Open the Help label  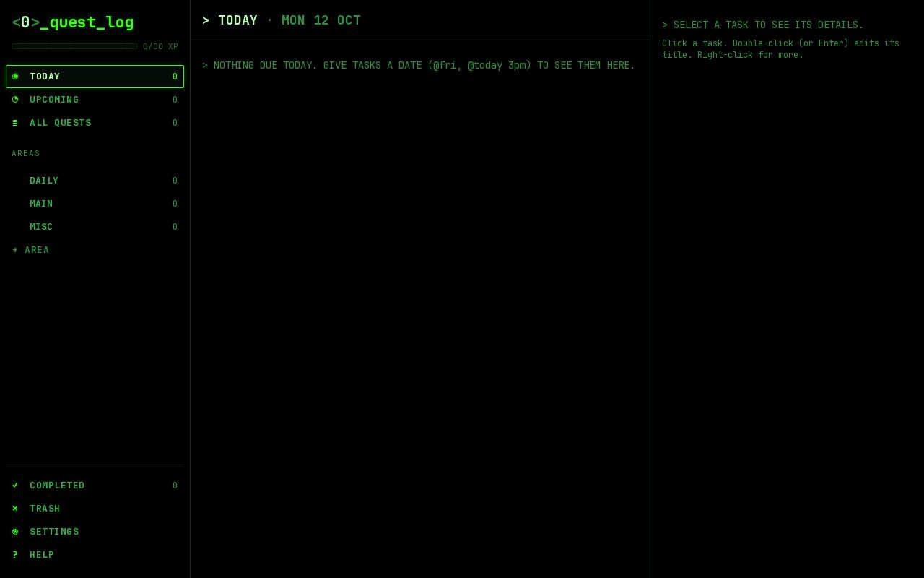coord(42,555)
